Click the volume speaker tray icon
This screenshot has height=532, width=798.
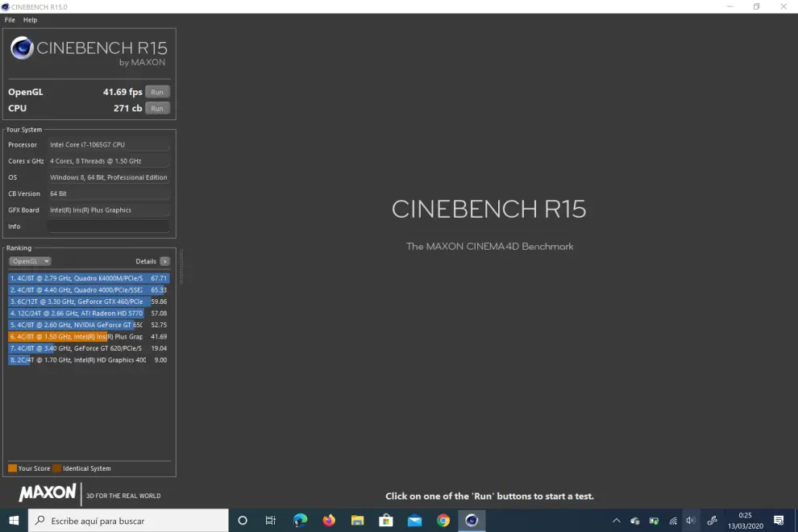pos(691,521)
